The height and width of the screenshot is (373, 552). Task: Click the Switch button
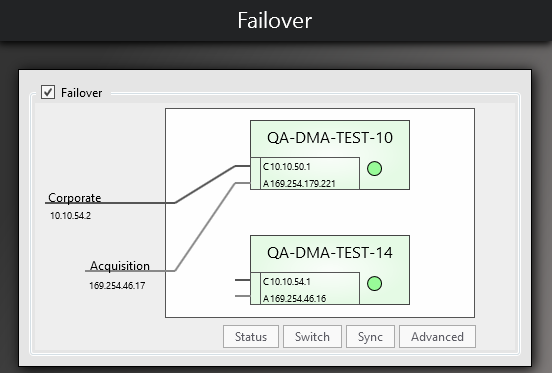point(312,337)
